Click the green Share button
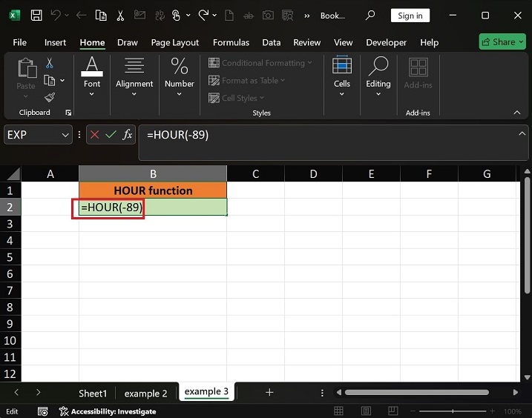This screenshot has height=418, width=532. pyautogui.click(x=502, y=42)
